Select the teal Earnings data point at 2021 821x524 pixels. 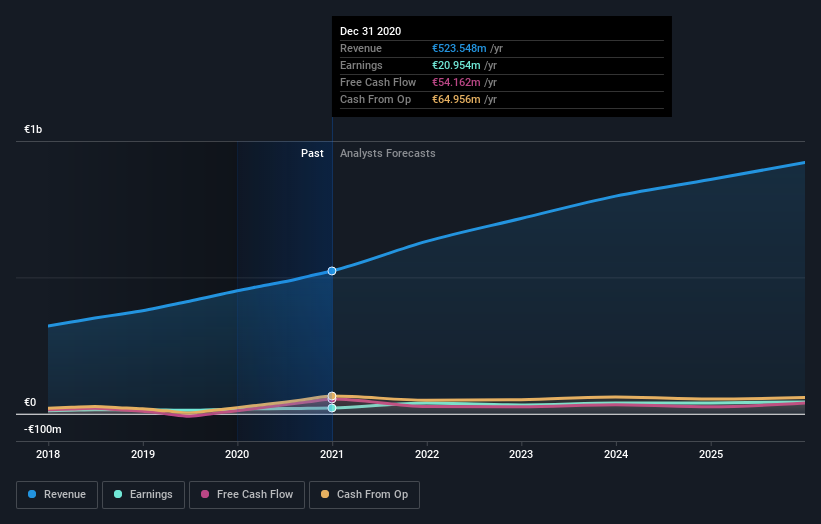(x=332, y=408)
